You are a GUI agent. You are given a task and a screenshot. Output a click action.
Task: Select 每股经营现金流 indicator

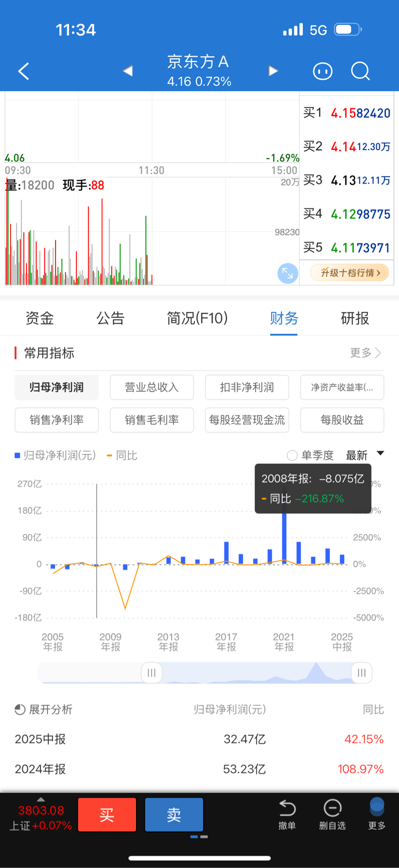247,420
